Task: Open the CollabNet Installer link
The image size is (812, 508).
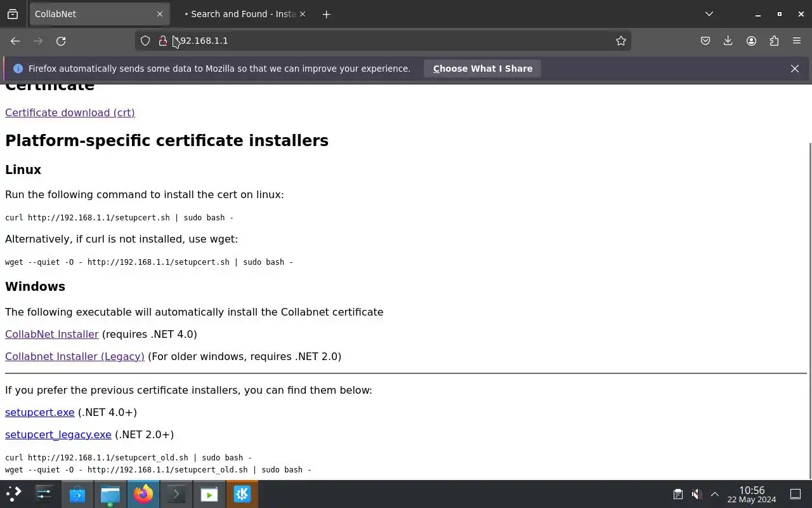Action: click(x=52, y=334)
